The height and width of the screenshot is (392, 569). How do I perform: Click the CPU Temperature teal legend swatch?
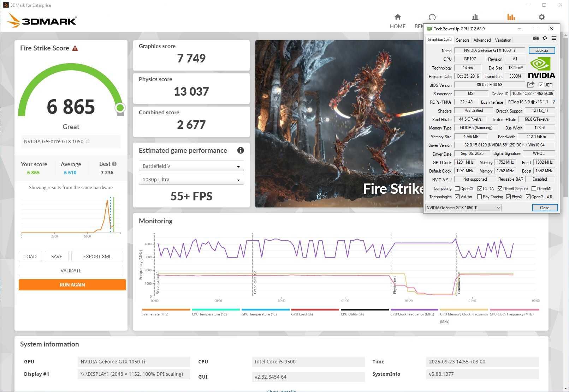[216, 310]
